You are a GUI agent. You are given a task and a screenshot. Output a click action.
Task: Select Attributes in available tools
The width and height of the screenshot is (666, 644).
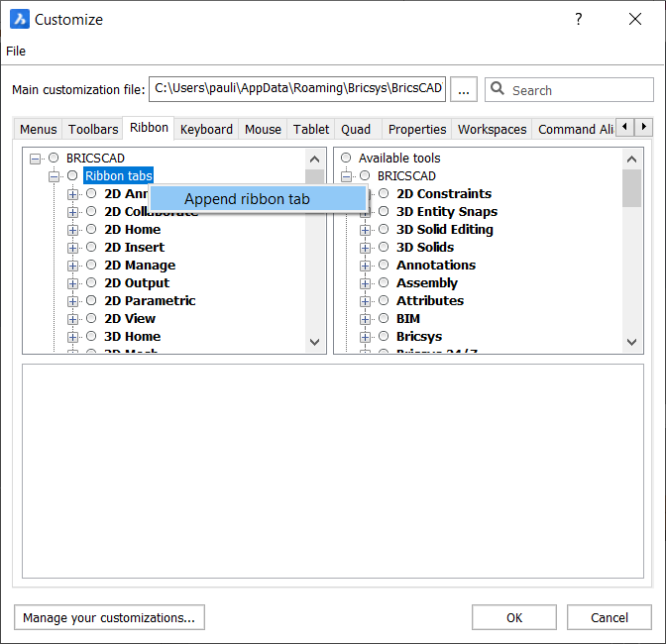(430, 301)
